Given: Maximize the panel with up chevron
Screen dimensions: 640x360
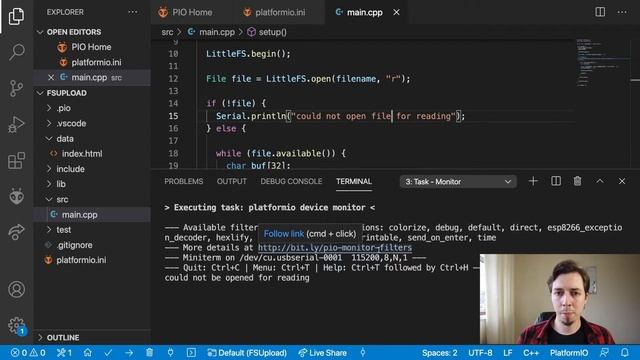Looking at the screenshot, I should [600, 181].
